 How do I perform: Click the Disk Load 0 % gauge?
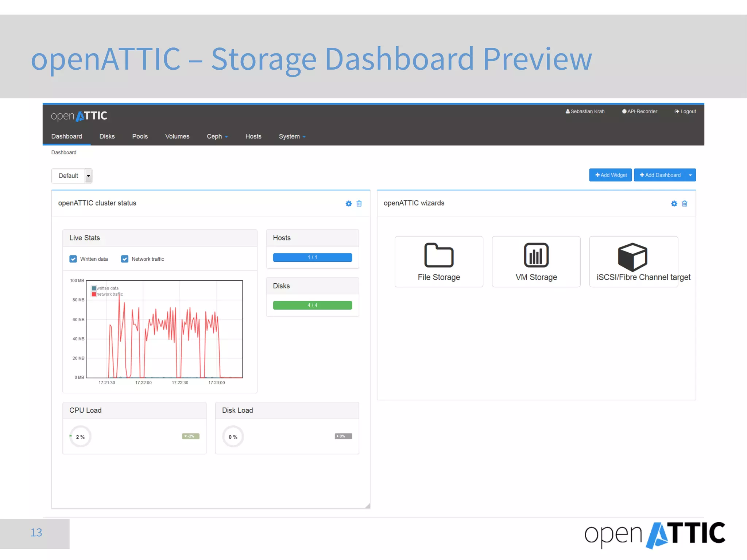(233, 437)
